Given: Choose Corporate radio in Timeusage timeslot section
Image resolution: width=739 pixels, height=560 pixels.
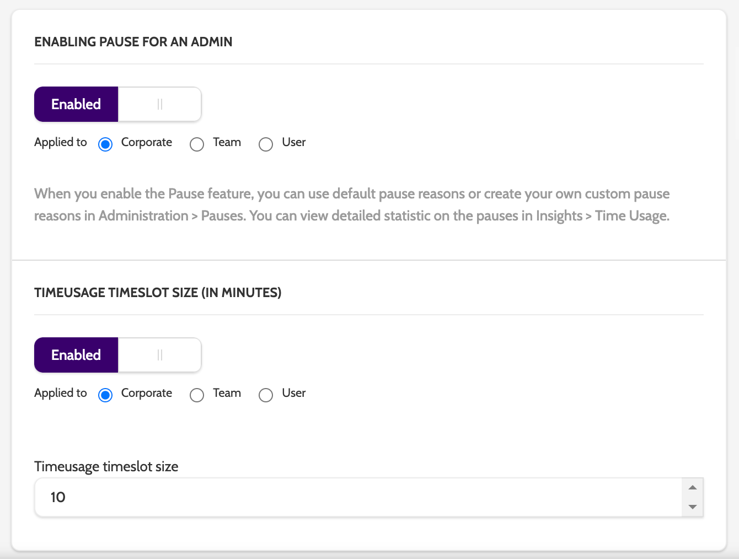Looking at the screenshot, I should tap(105, 395).
